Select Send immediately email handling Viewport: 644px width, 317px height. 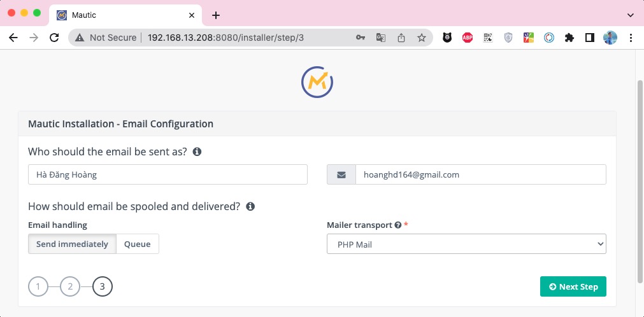72,244
